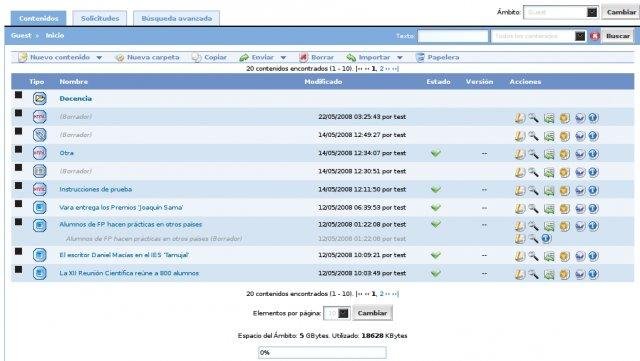This screenshot has width=640, height=361.
Task: Check the box for Vara entrega los Premios
Action: [x=18, y=203]
